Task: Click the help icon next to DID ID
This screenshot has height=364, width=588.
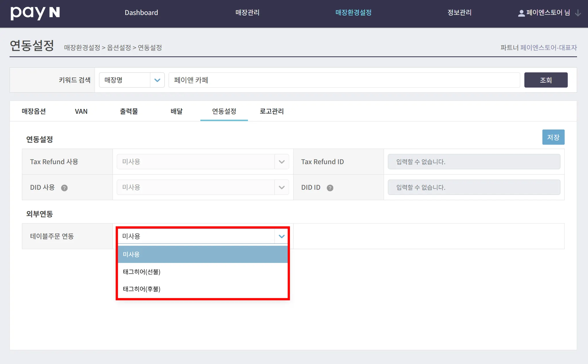Action: click(x=330, y=188)
